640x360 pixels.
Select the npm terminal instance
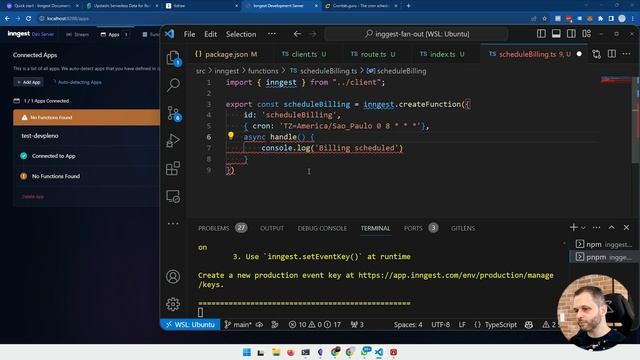(x=603, y=244)
